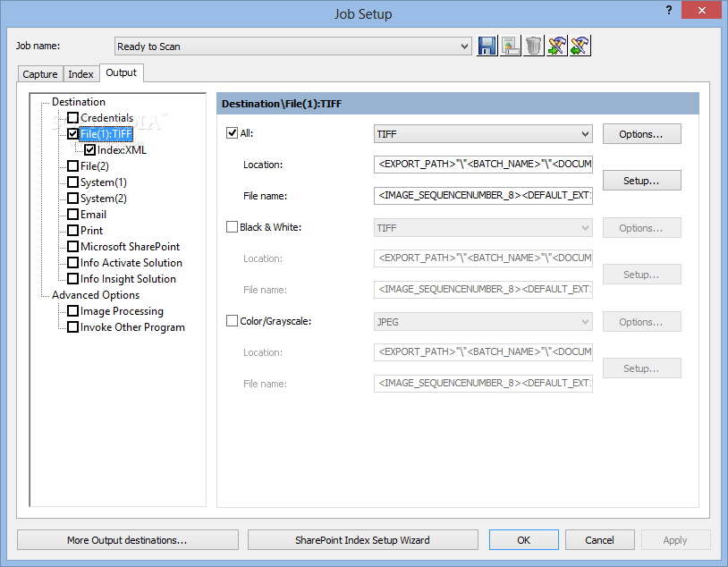Enable the Color/Grayscale checkbox

click(x=233, y=321)
